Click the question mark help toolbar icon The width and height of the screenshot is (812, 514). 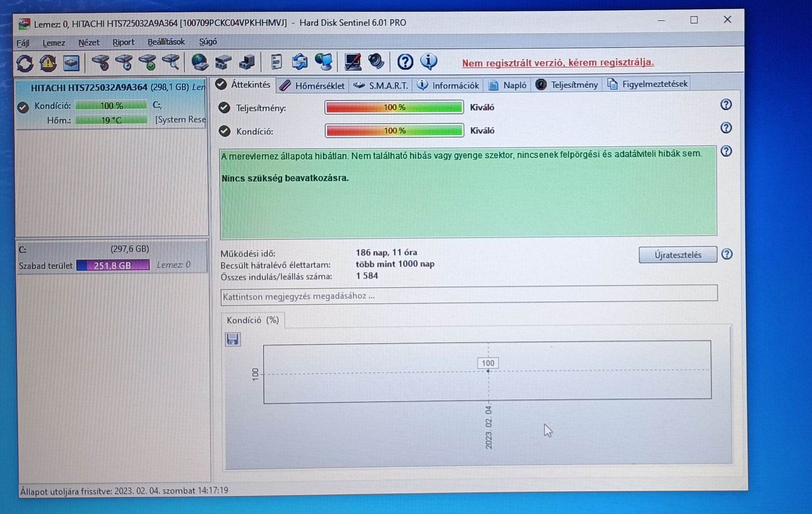coord(405,62)
